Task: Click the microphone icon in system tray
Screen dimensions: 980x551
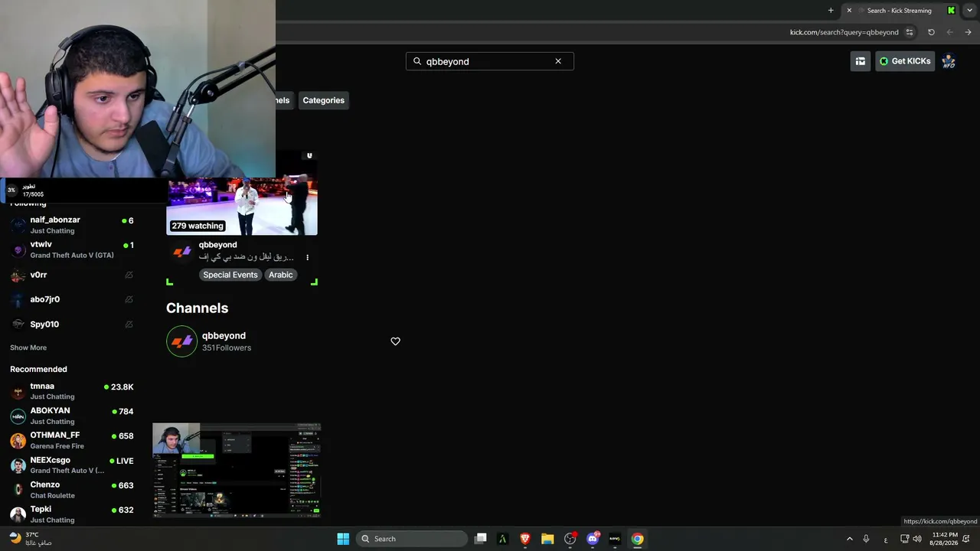Action: click(x=866, y=539)
